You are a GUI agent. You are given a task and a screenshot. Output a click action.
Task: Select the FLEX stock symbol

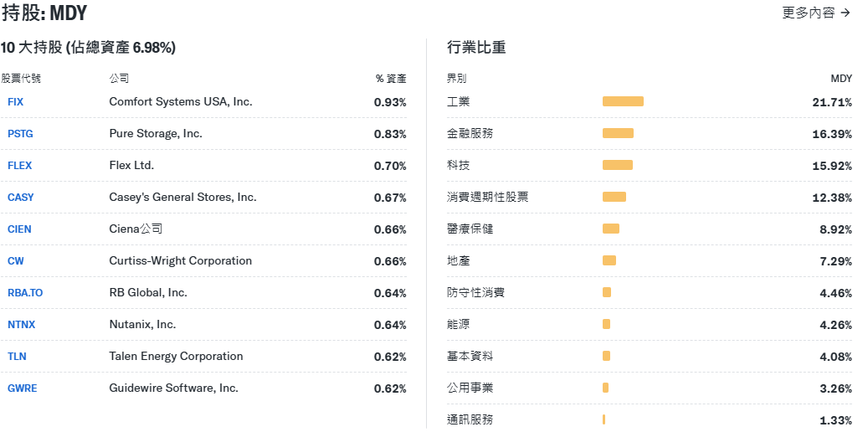[x=19, y=166]
